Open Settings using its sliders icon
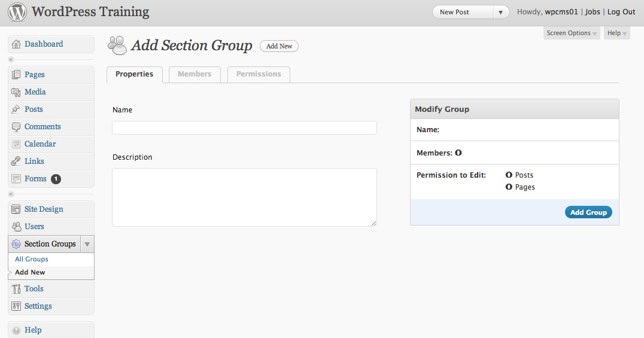 point(16,306)
